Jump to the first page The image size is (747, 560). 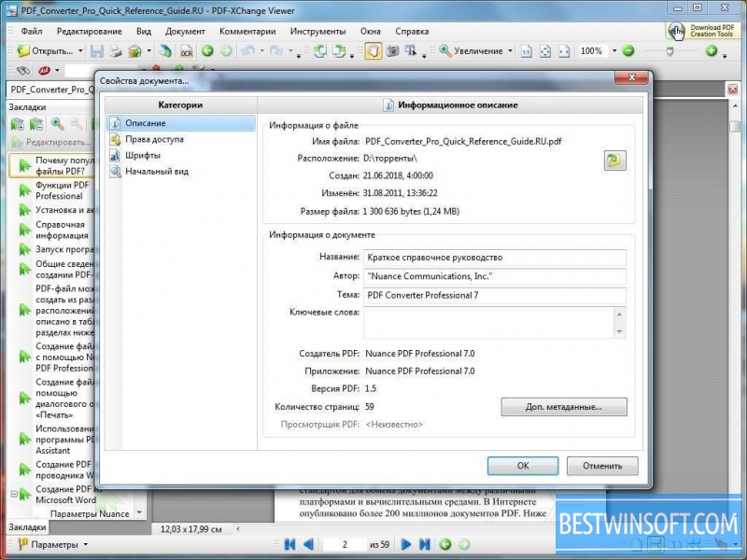tap(289, 544)
